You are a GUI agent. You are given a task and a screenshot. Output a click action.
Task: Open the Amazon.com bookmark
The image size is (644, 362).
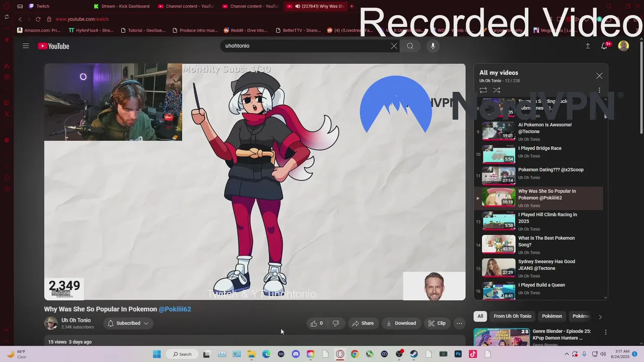coord(39,30)
